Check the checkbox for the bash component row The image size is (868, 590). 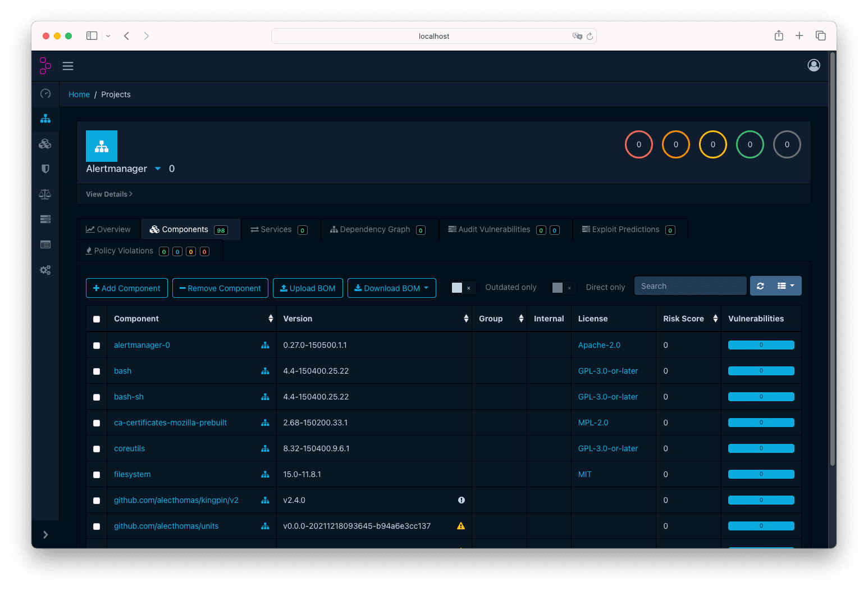pos(96,371)
